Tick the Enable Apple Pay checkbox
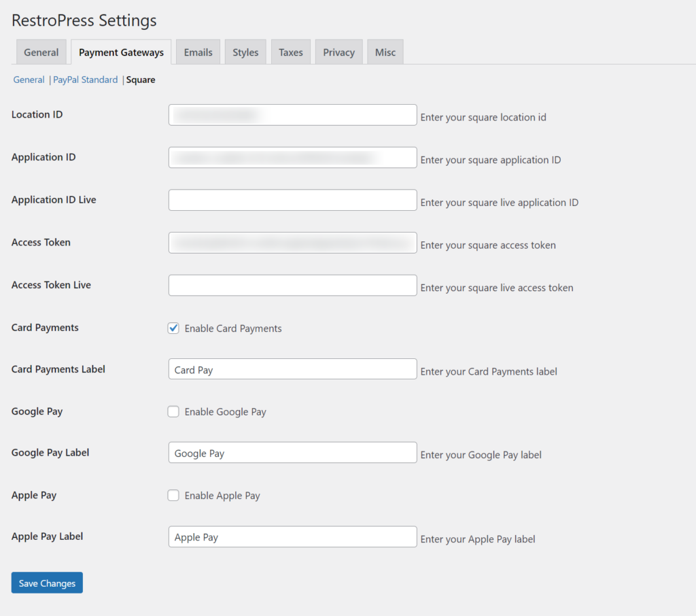Viewport: 696px width, 616px height. point(173,496)
